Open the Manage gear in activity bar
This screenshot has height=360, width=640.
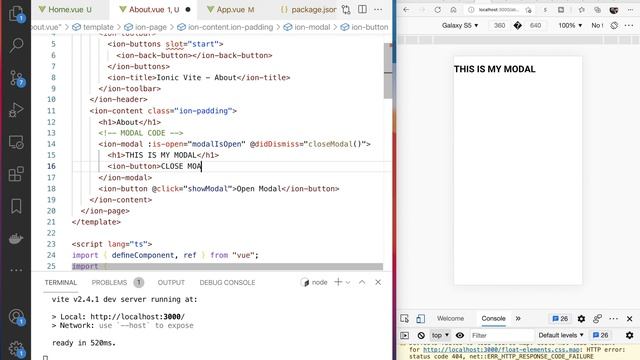(x=16, y=349)
